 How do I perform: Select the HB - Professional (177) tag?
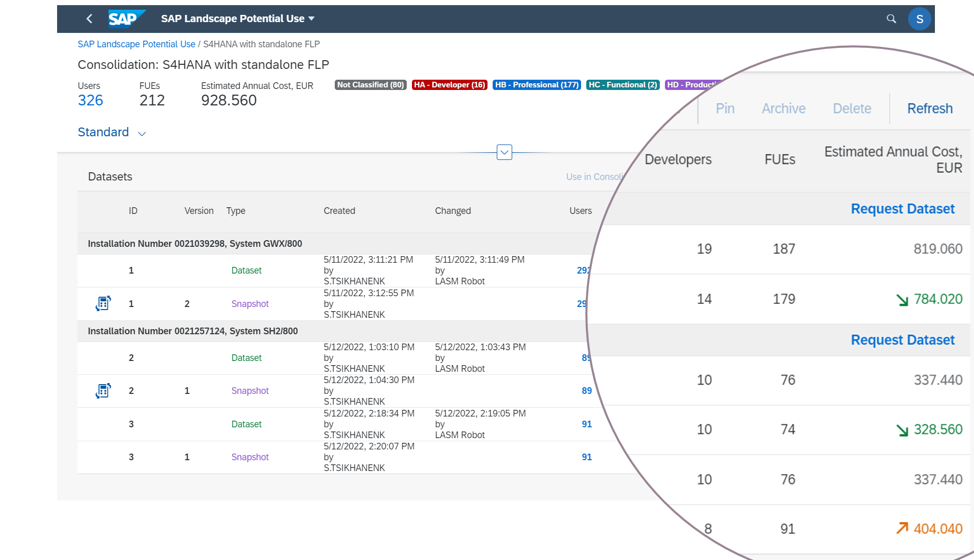tap(537, 85)
